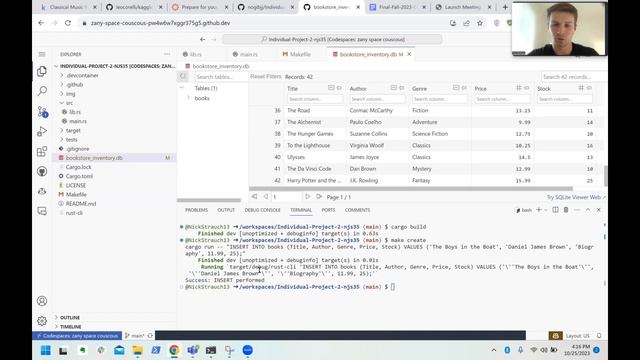Viewport: 640px width, 360px height.
Task: Click the Explorer more actions ellipsis
Action: click(167, 54)
